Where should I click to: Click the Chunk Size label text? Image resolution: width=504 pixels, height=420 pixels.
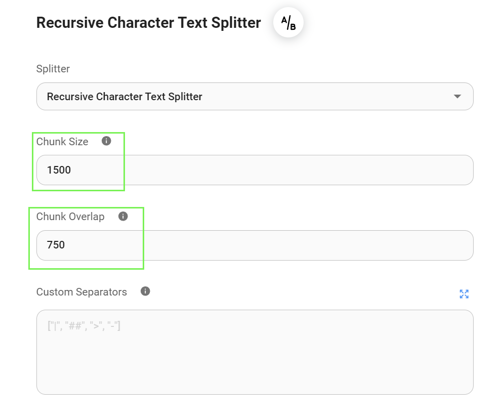click(62, 142)
